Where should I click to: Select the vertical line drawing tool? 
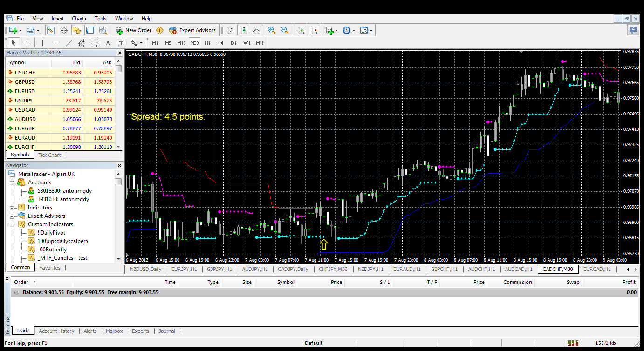click(x=43, y=43)
